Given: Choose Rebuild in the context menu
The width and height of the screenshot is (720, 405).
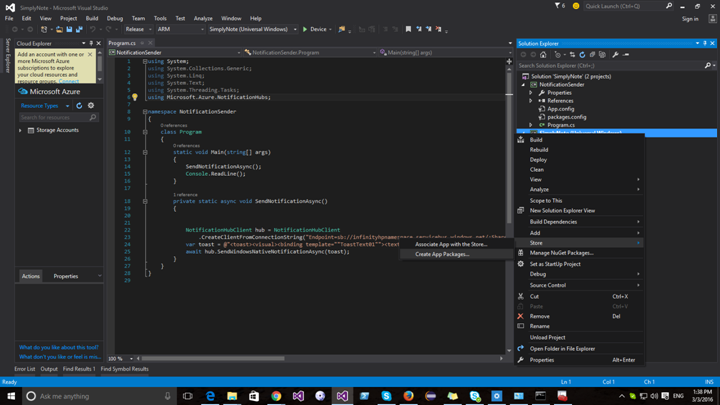Looking at the screenshot, I should [x=539, y=150].
